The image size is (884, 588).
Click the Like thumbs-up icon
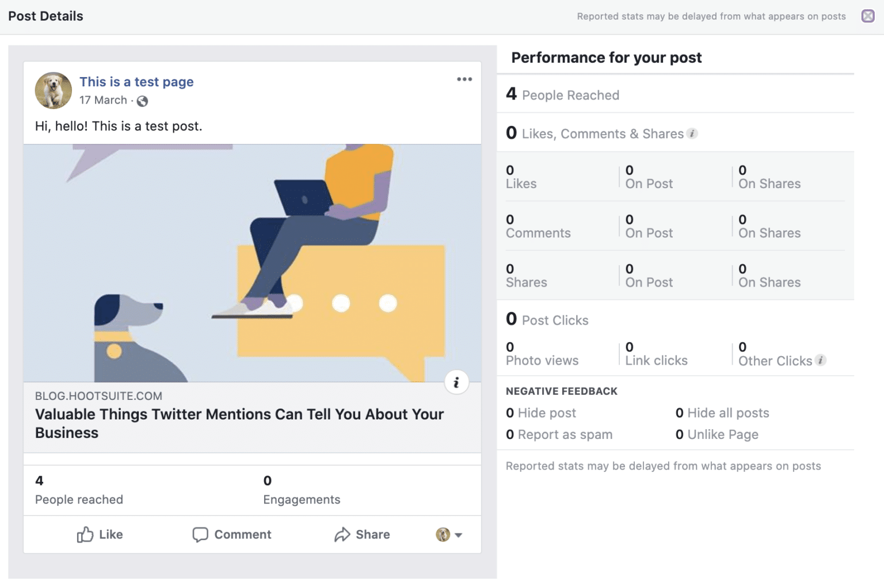(84, 534)
